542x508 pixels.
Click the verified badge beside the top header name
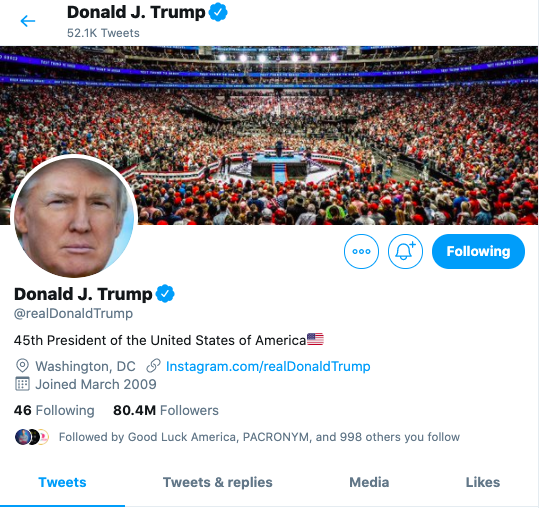[218, 12]
